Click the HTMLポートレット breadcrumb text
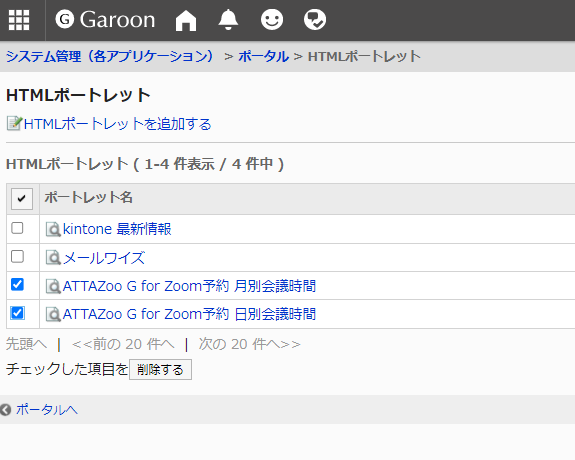The height and width of the screenshot is (460, 575). (364, 56)
